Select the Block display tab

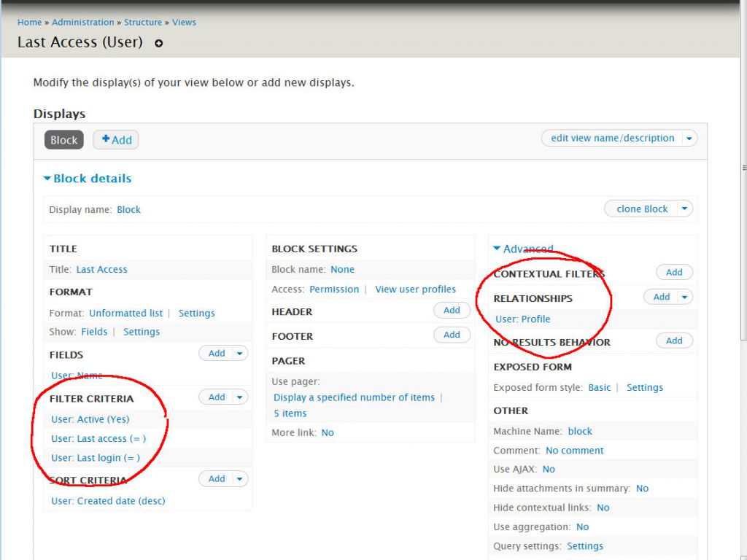pos(64,140)
